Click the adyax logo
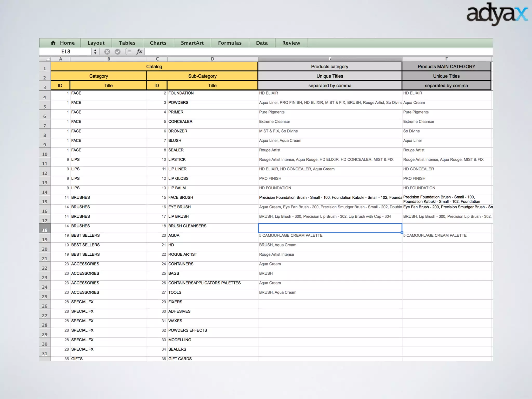Screen dimensions: 532x399 coord(497,14)
